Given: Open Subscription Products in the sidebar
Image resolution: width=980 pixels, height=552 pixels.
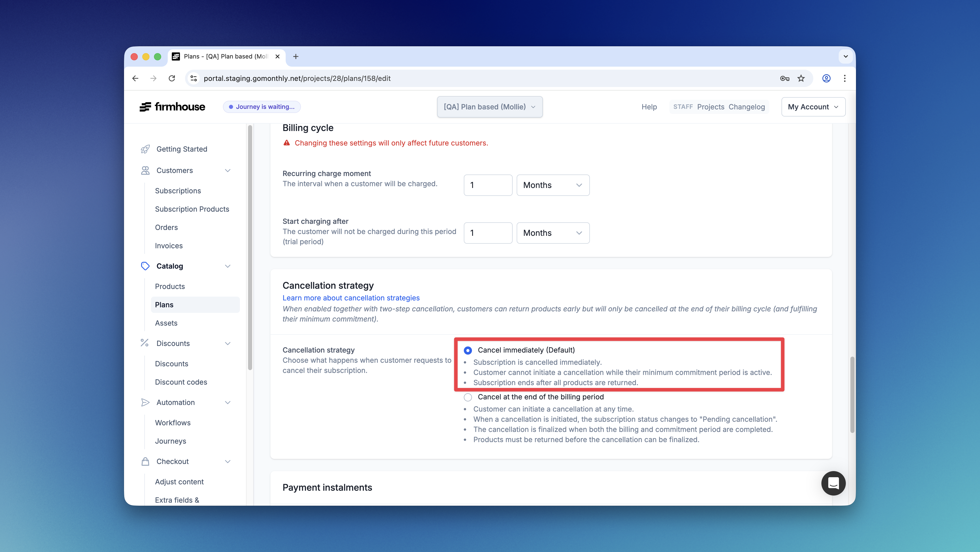Looking at the screenshot, I should tap(192, 209).
